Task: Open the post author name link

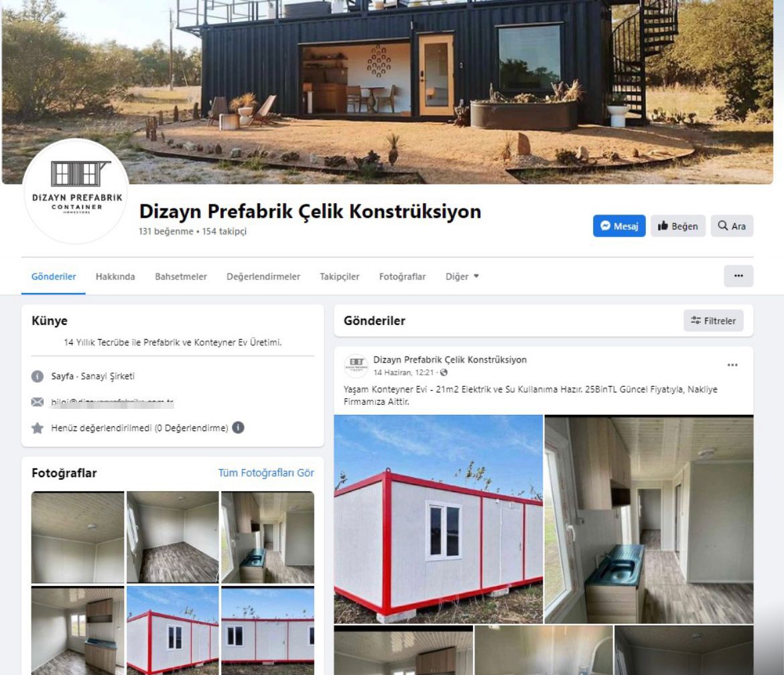Action: click(450, 359)
